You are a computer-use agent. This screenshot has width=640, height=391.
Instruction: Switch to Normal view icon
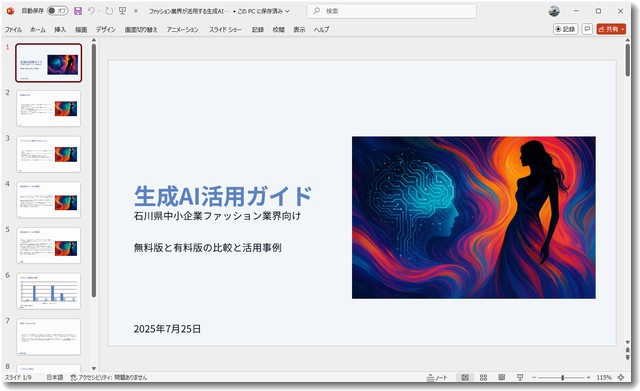click(465, 378)
